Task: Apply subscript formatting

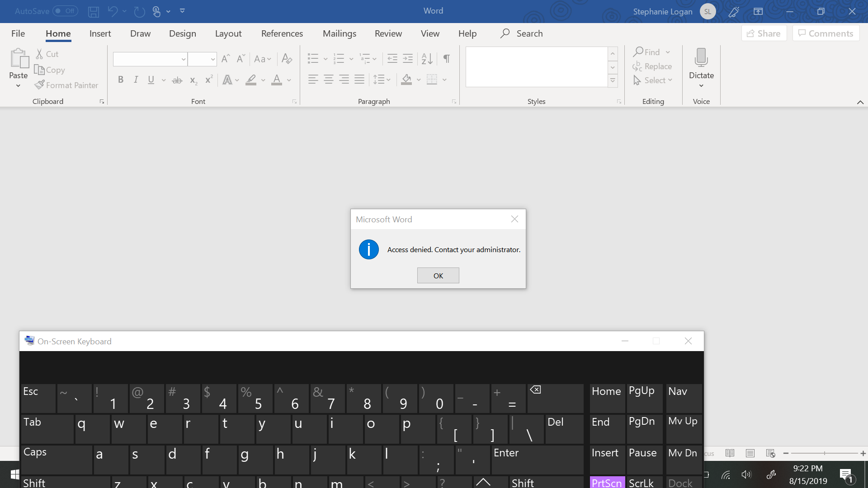Action: [193, 80]
